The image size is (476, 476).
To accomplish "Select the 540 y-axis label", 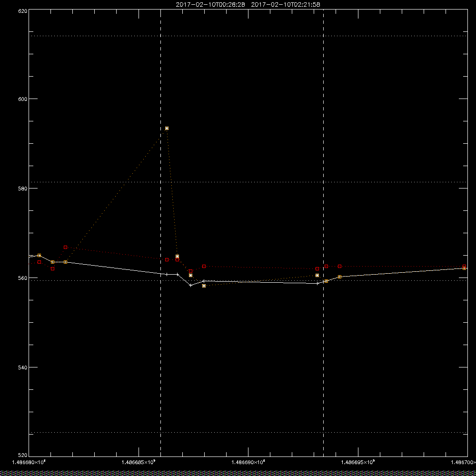I will coord(23,367).
